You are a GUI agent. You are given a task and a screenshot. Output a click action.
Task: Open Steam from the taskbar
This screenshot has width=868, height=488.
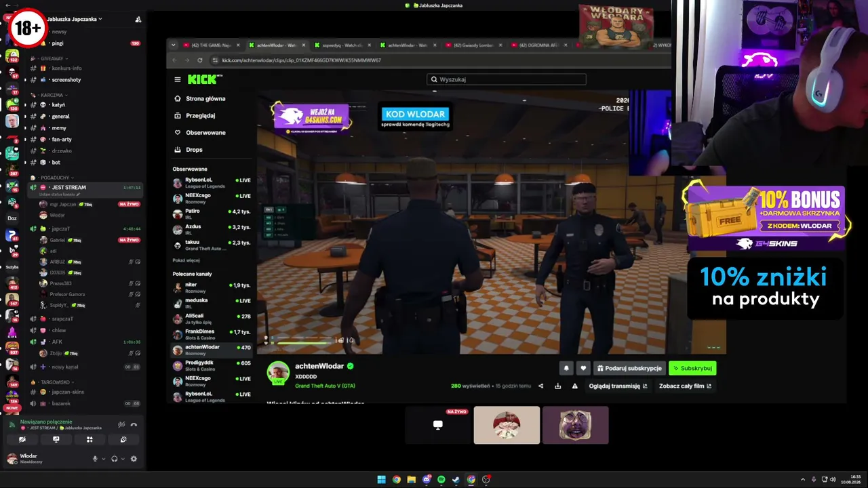tap(456, 480)
